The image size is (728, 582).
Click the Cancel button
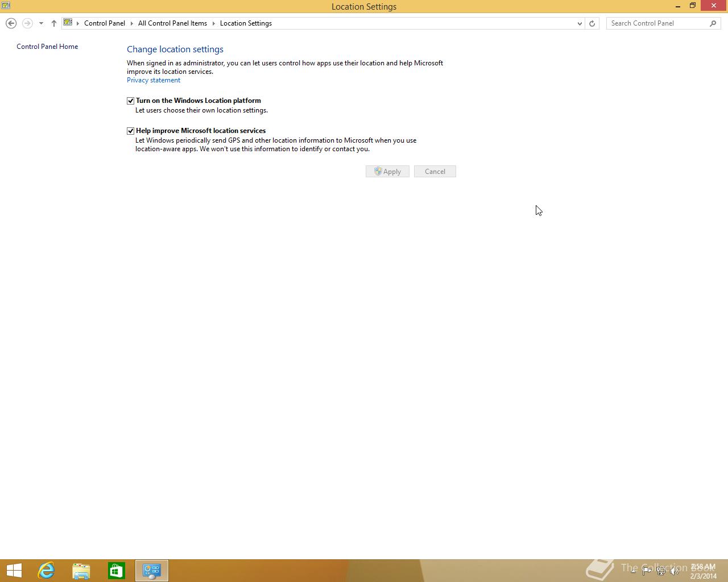435,172
